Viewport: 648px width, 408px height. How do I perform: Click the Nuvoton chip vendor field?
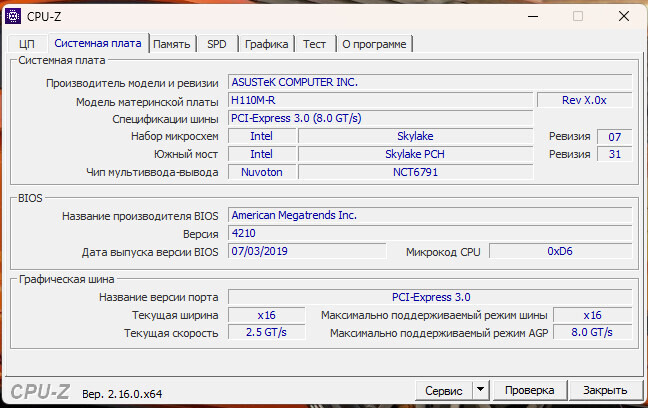click(260, 172)
